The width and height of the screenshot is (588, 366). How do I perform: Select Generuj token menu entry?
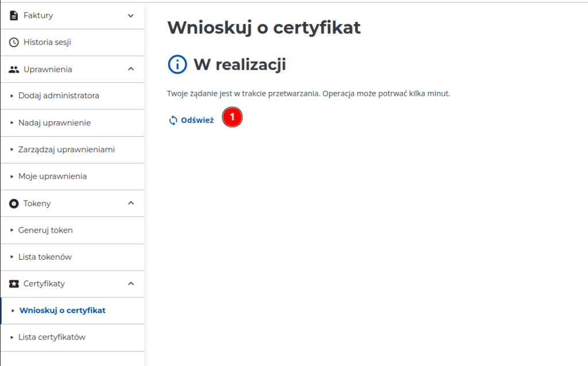45,230
